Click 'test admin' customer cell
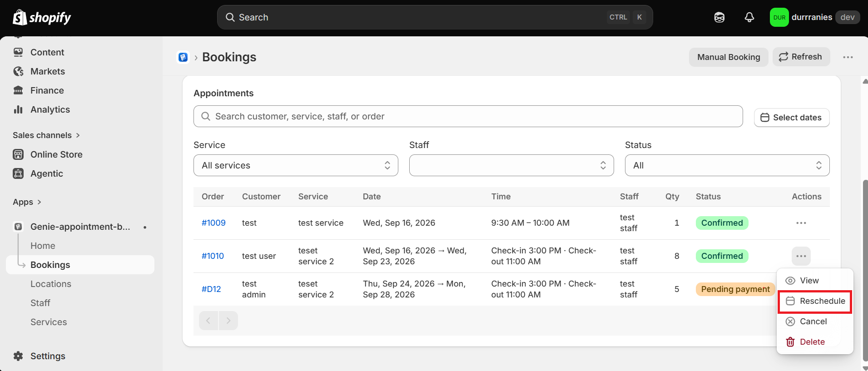Screen dimensions: 868x371 [253, 289]
